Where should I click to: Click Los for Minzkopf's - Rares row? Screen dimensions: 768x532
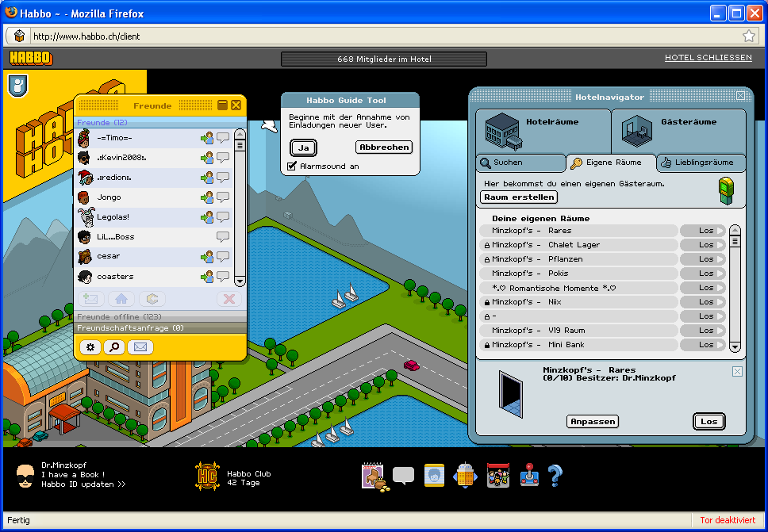pyautogui.click(x=703, y=231)
